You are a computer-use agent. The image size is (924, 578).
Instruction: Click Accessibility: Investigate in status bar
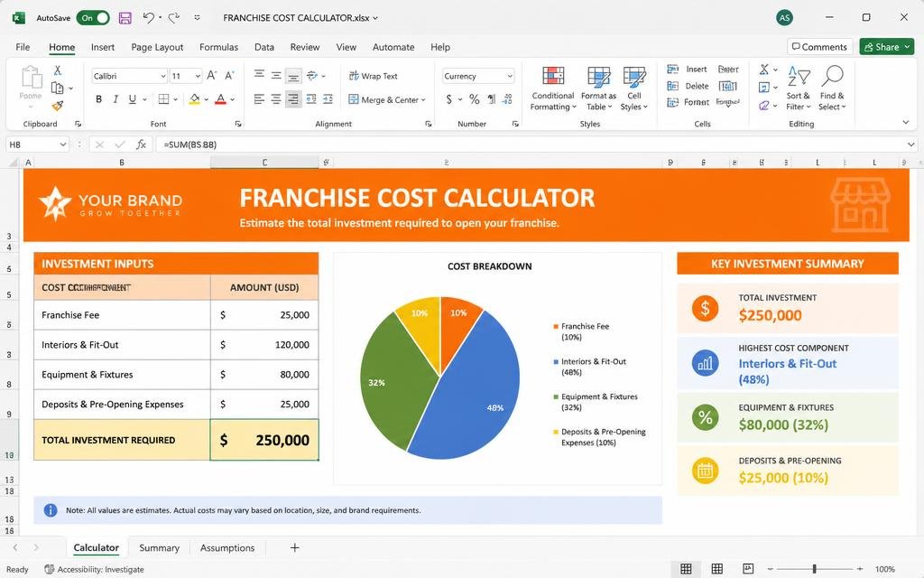(94, 569)
